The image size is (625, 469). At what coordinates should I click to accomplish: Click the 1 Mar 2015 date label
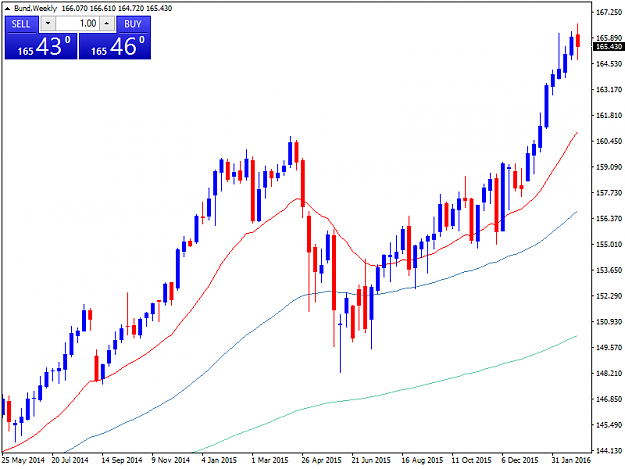(x=270, y=460)
